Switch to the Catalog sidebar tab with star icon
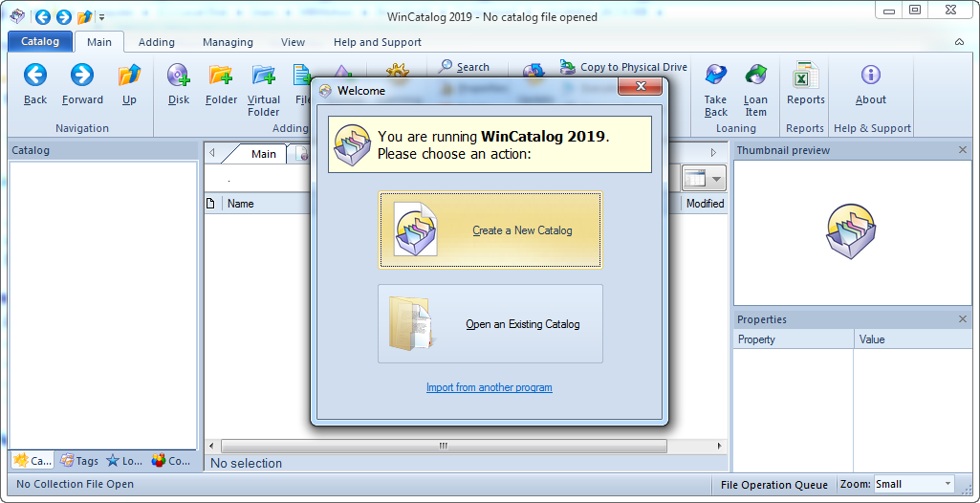980x503 pixels. click(x=33, y=461)
